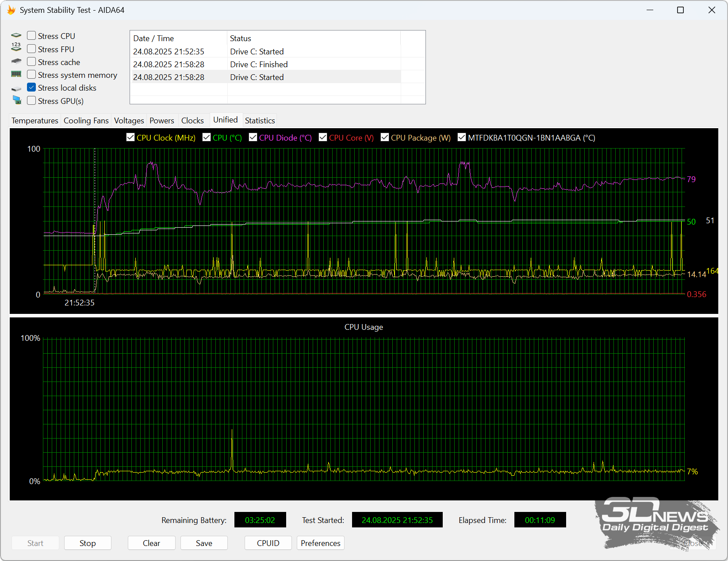
Task: Open Preferences
Action: point(321,543)
